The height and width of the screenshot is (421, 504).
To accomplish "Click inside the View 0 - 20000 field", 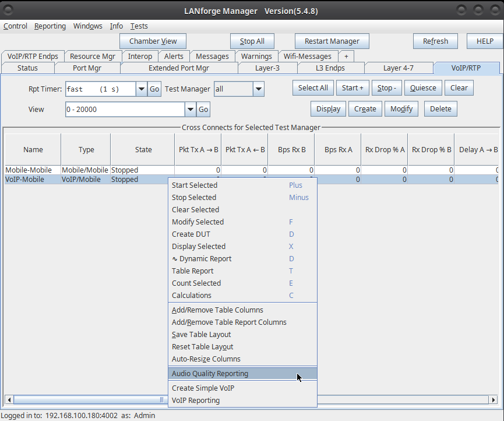I will click(x=125, y=110).
